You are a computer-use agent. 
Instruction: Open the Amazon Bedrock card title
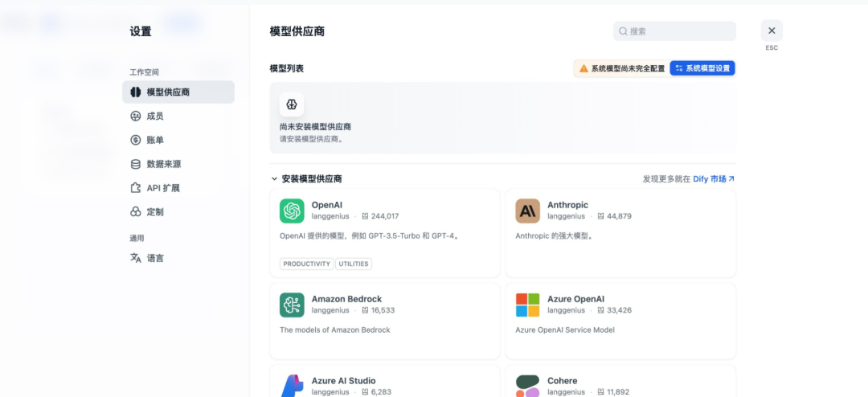346,299
